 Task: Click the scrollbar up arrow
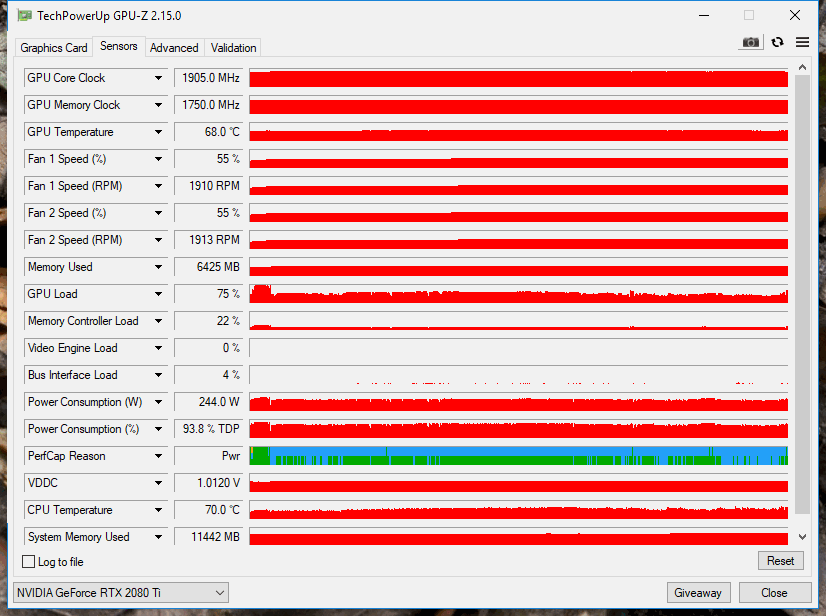click(x=802, y=67)
